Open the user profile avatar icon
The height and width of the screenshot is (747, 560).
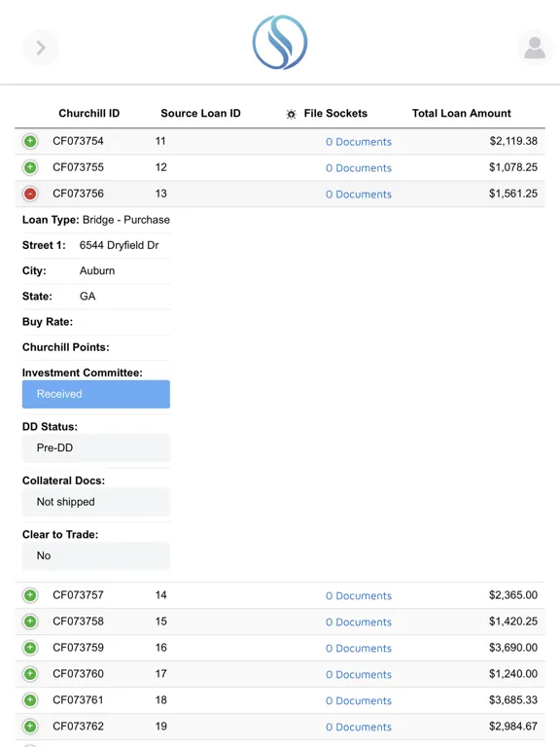click(x=535, y=48)
